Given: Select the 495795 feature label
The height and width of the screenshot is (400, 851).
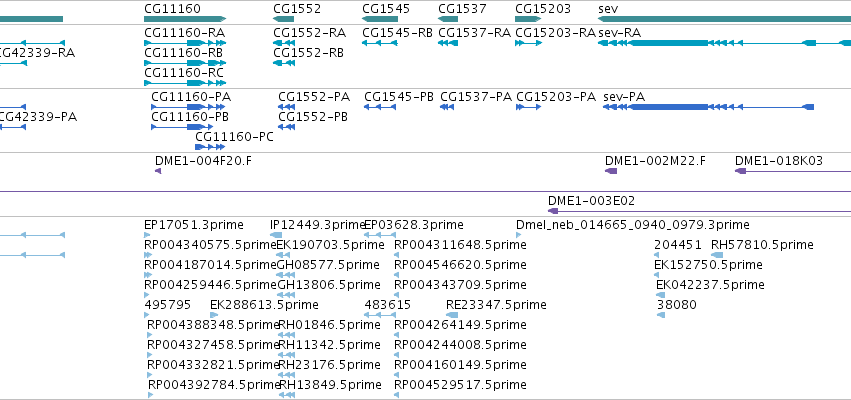Looking at the screenshot, I should 168,305.
